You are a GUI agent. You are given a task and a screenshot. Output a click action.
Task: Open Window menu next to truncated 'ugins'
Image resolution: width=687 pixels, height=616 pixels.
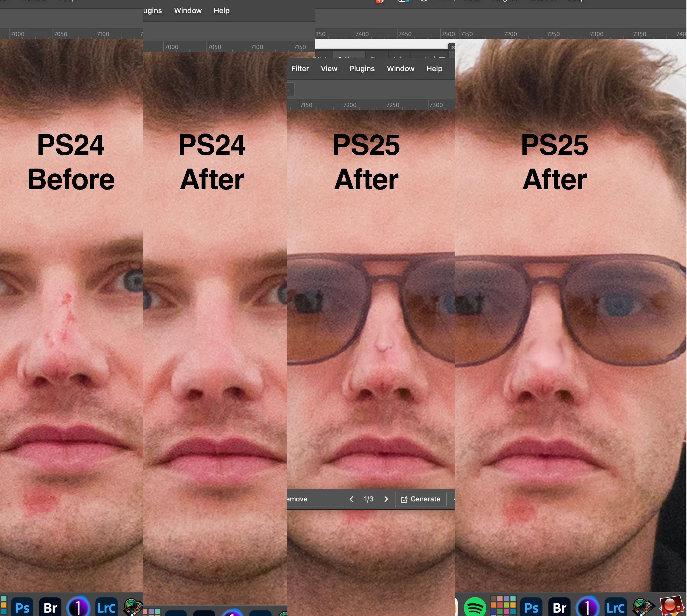pyautogui.click(x=188, y=11)
